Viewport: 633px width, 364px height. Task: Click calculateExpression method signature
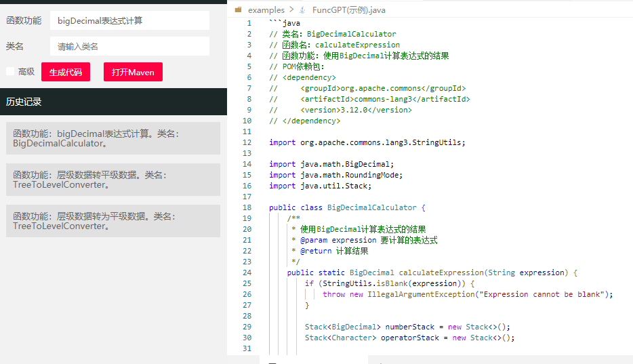pyautogui.click(x=432, y=272)
